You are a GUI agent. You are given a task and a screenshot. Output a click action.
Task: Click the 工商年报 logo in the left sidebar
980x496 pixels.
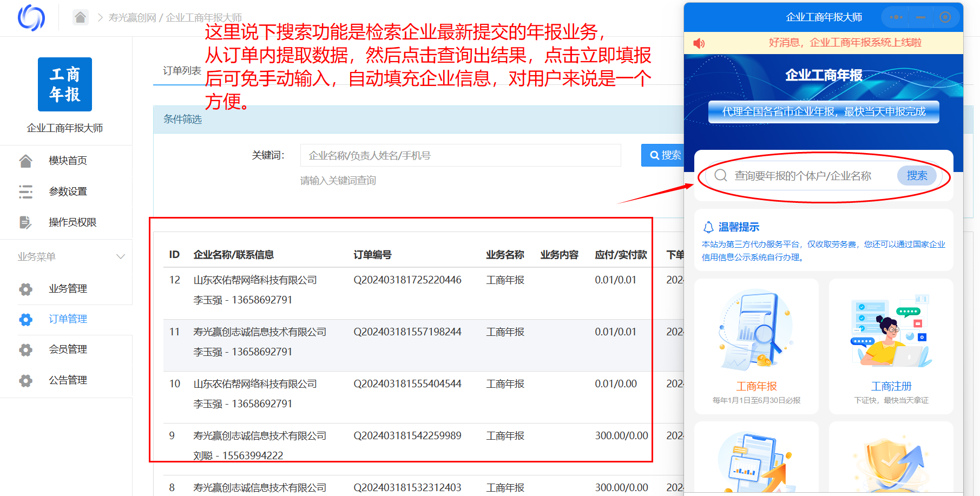tap(64, 84)
